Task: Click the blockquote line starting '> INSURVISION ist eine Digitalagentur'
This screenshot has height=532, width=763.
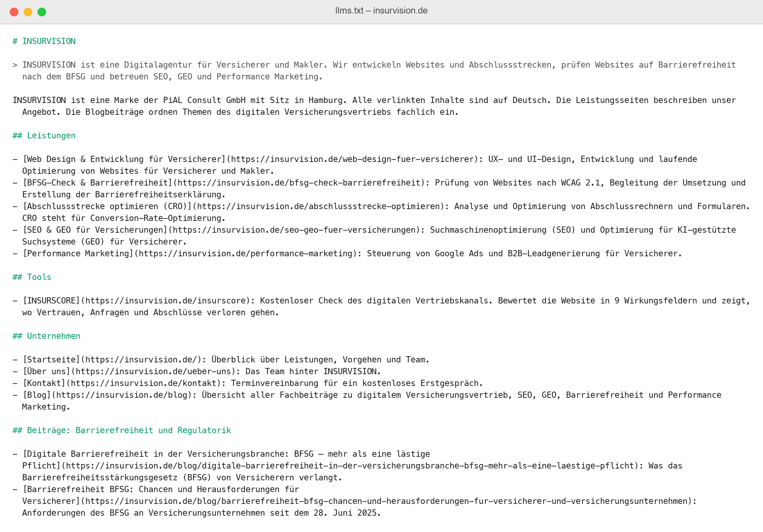Action: 374,65
